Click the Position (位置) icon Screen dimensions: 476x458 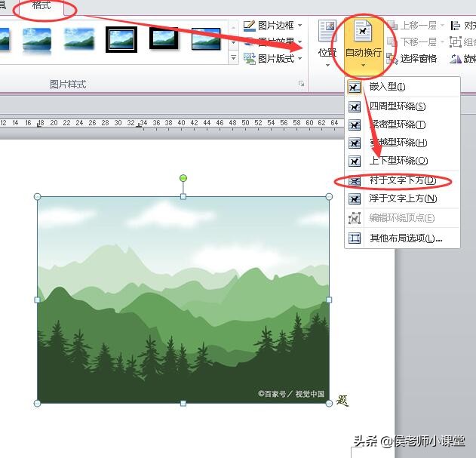327,30
